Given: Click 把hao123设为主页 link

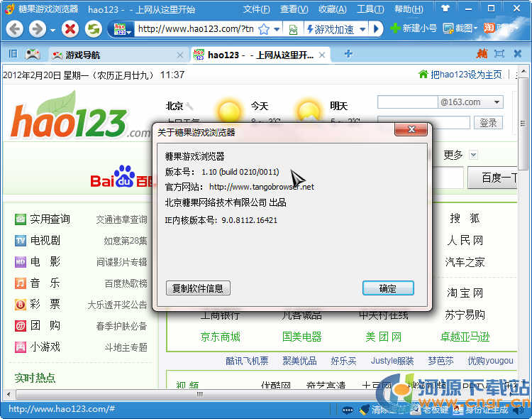Looking at the screenshot, I should click(465, 75).
